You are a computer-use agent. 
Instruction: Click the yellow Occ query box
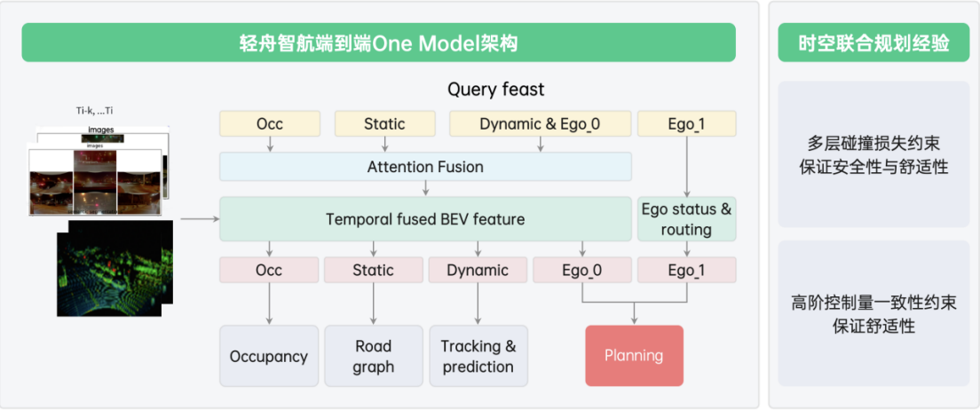tap(269, 123)
